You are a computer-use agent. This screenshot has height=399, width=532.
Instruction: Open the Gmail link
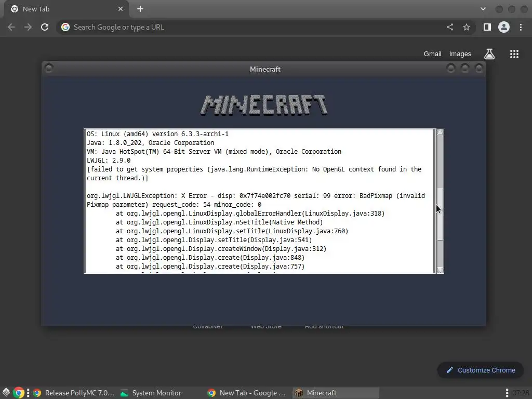[x=433, y=54]
